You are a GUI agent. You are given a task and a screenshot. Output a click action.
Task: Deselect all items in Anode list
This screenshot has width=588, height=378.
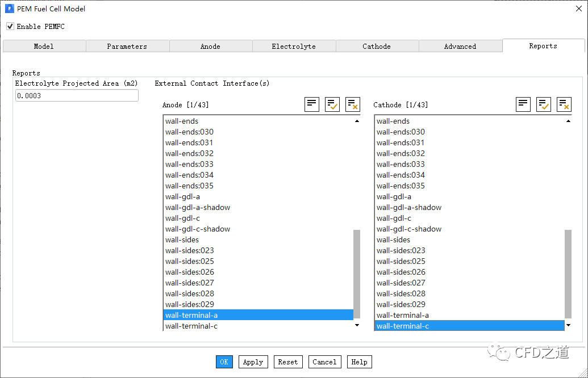pyautogui.click(x=353, y=104)
